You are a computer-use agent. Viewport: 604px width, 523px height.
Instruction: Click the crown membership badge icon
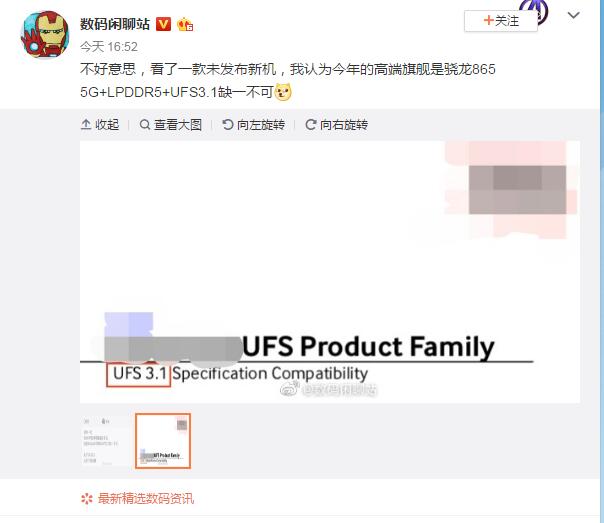click(x=185, y=25)
